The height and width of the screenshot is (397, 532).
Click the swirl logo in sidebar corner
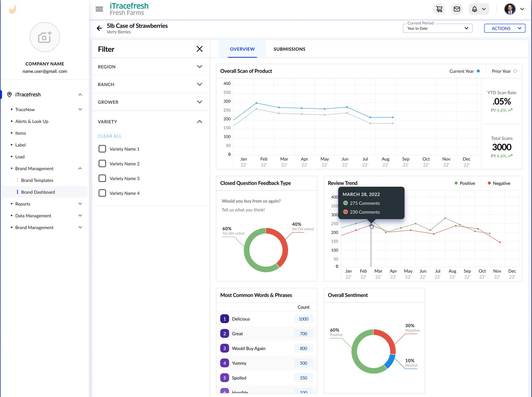click(12, 9)
